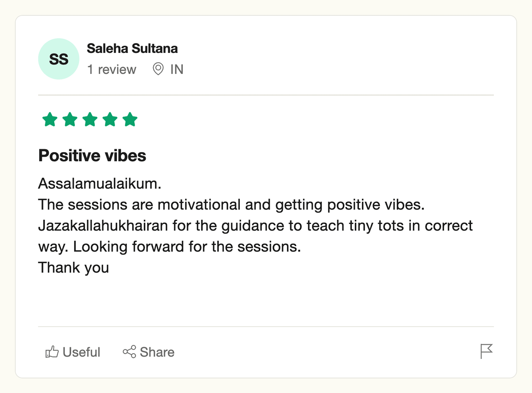Image resolution: width=532 pixels, height=393 pixels.
Task: Click the first green rating star
Action: pos(50,120)
